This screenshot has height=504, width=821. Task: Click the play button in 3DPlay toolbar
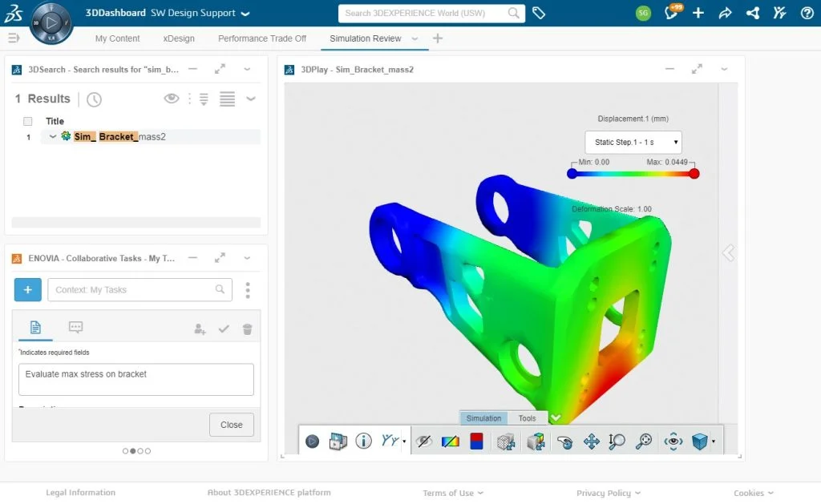point(312,442)
